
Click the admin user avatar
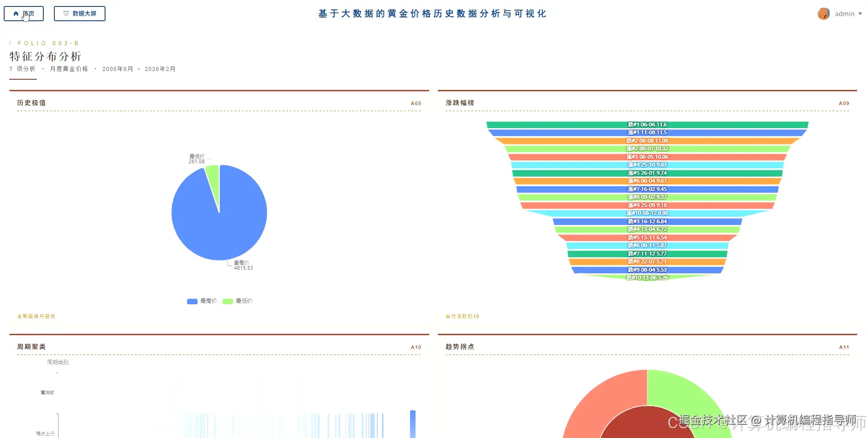[824, 14]
